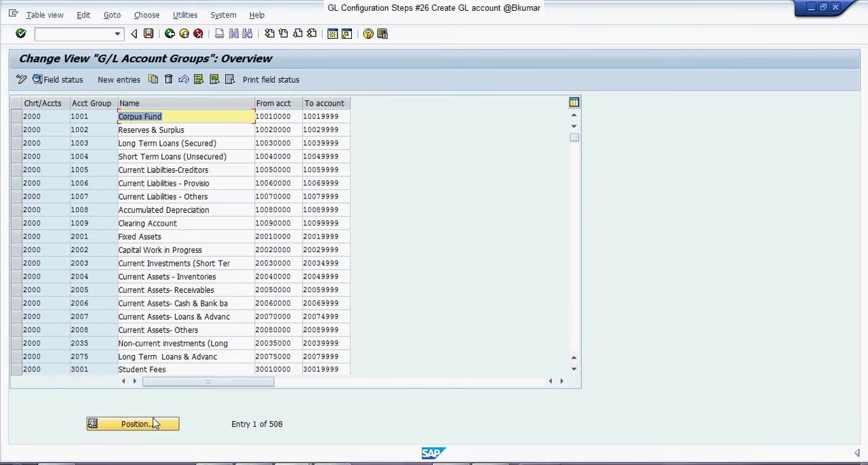Select row marker for Student Fees
Image resolution: width=868 pixels, height=465 pixels.
(x=16, y=369)
